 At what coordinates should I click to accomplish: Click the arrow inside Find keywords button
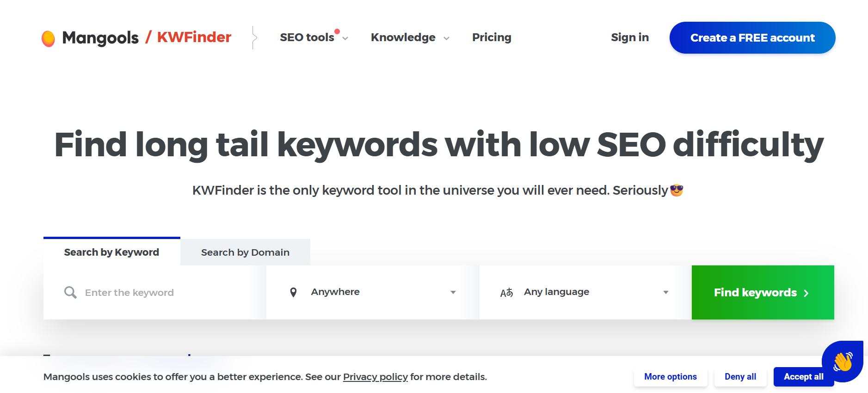click(806, 293)
